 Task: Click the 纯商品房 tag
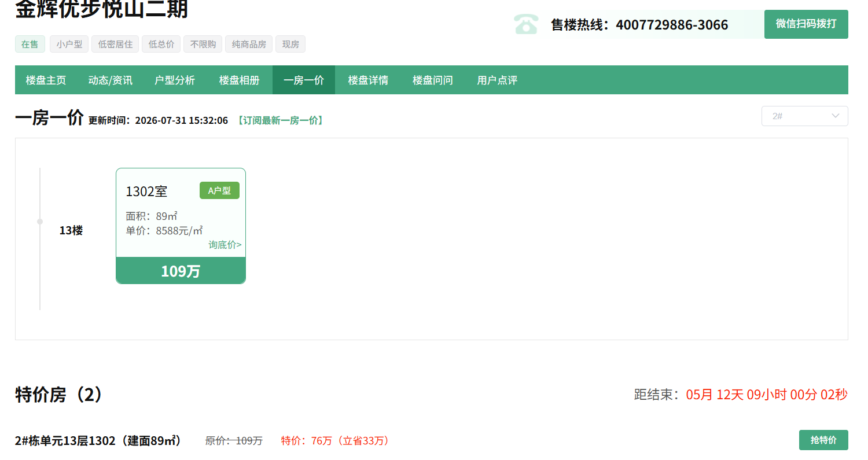249,44
